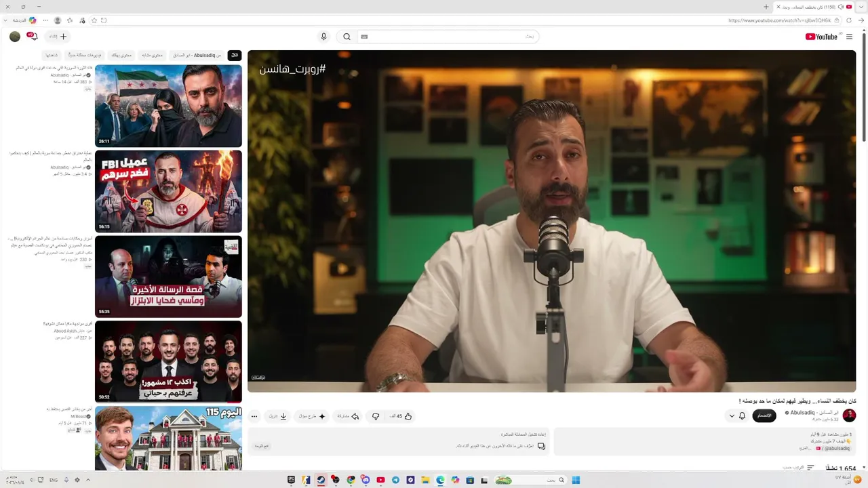The width and height of the screenshot is (868, 488).
Task: Open the MrBeast day 115 thumbnail
Action: pos(168,439)
